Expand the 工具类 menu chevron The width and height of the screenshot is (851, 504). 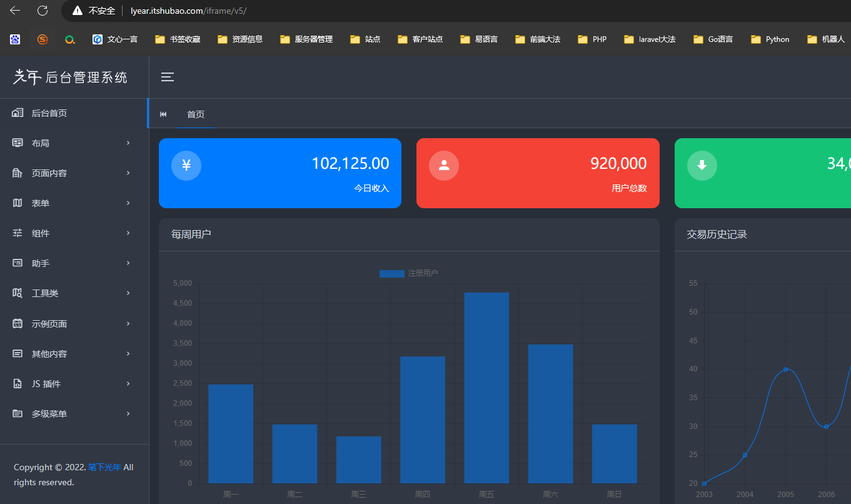point(128,293)
